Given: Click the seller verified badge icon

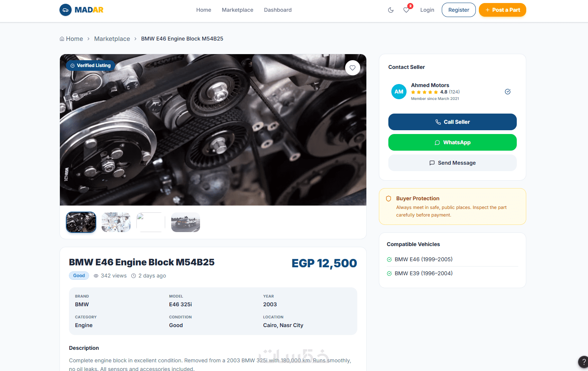Looking at the screenshot, I should coord(508,92).
